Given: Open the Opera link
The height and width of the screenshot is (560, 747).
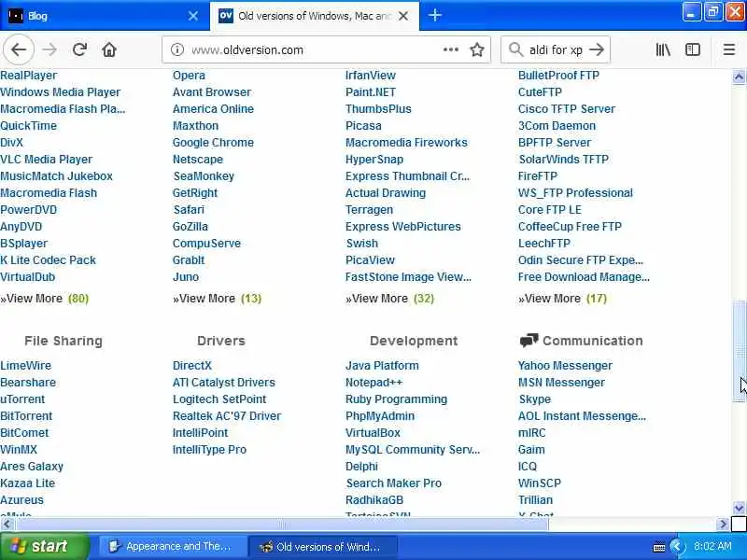Looking at the screenshot, I should [x=189, y=76].
